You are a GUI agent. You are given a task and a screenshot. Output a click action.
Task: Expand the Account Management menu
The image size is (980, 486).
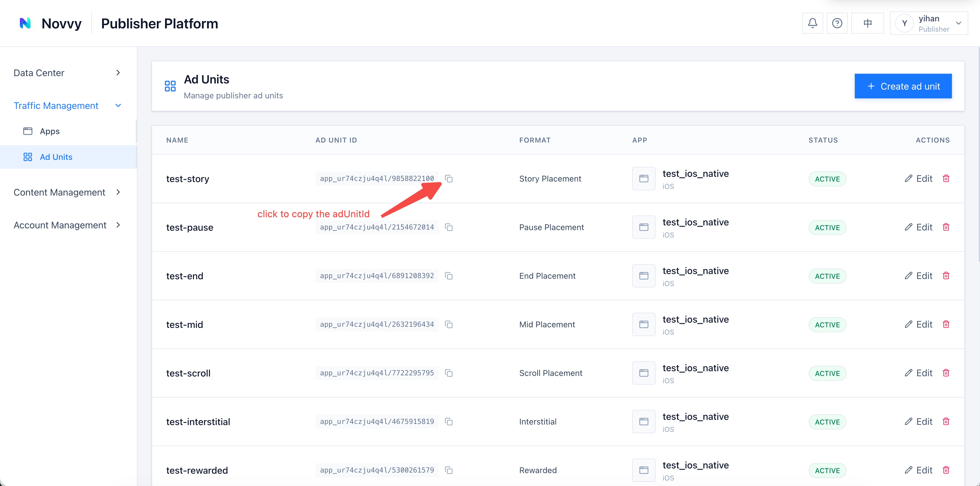pyautogui.click(x=68, y=225)
